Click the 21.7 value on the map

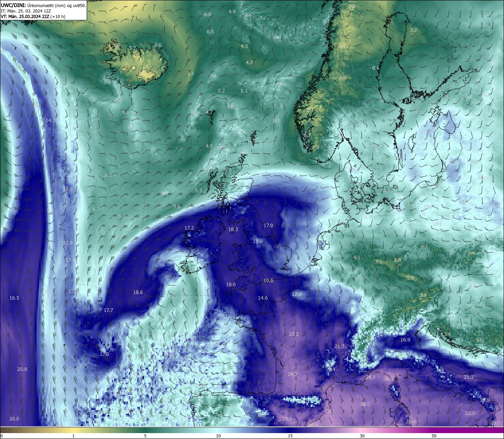(x=339, y=346)
